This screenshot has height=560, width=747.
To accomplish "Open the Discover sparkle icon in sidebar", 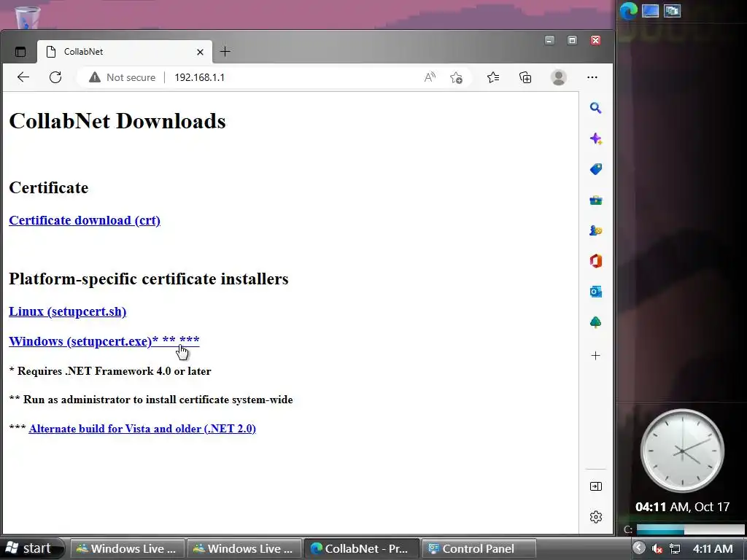I will click(x=595, y=139).
